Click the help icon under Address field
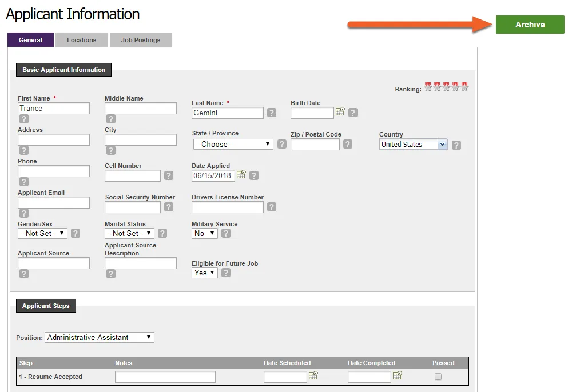 coord(24,150)
